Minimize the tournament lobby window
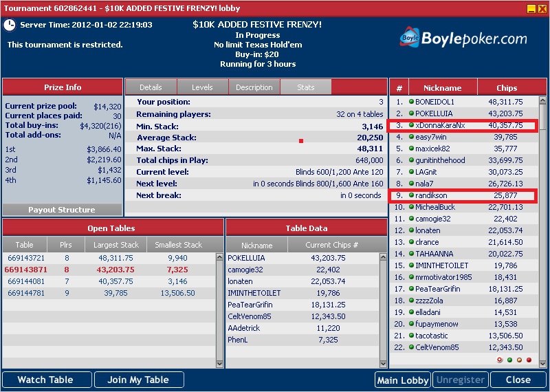 [x=531, y=8]
